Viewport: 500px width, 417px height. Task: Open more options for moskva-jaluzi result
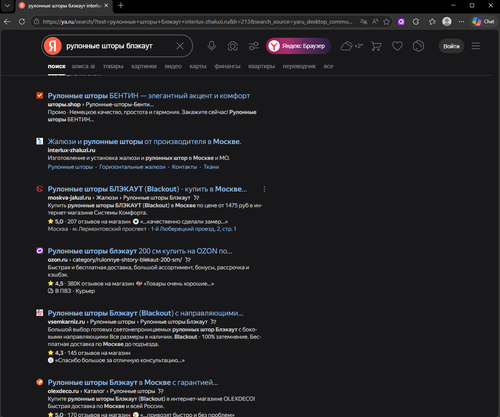tap(264, 189)
